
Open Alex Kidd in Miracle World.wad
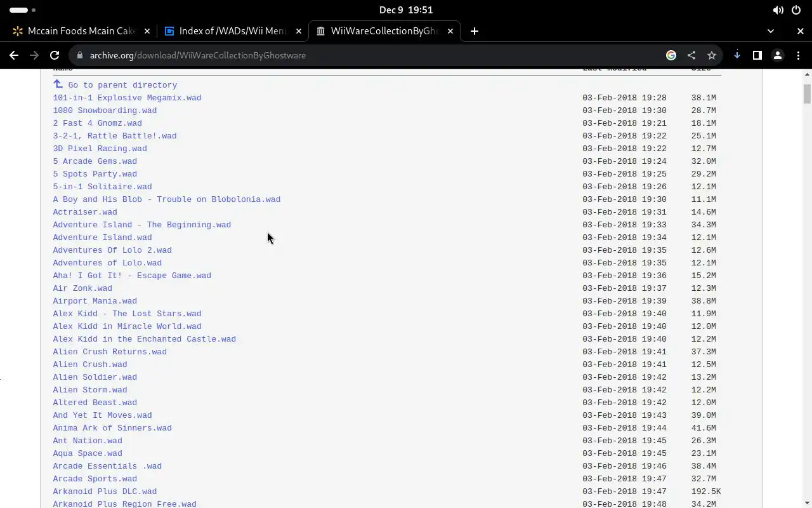coord(127,326)
